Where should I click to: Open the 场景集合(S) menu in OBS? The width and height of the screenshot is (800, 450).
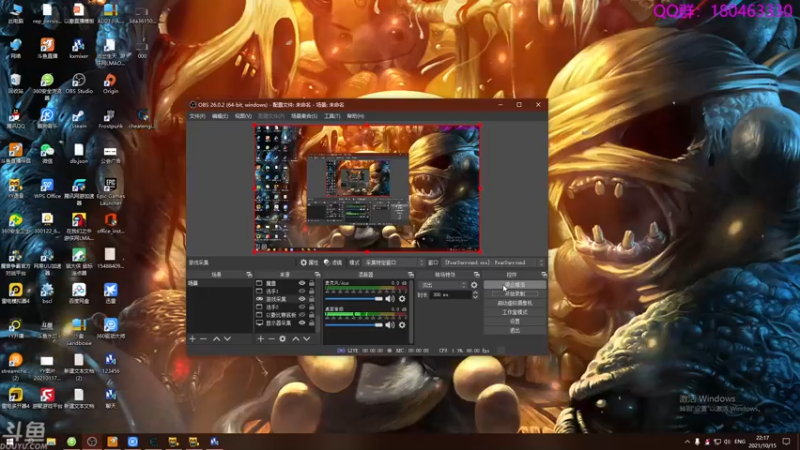(x=304, y=116)
